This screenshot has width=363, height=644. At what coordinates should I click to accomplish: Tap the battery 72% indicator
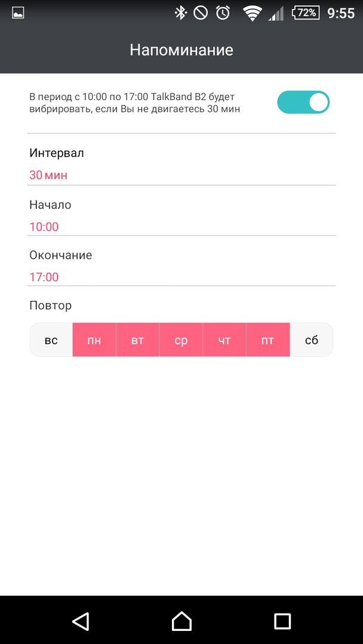point(306,13)
